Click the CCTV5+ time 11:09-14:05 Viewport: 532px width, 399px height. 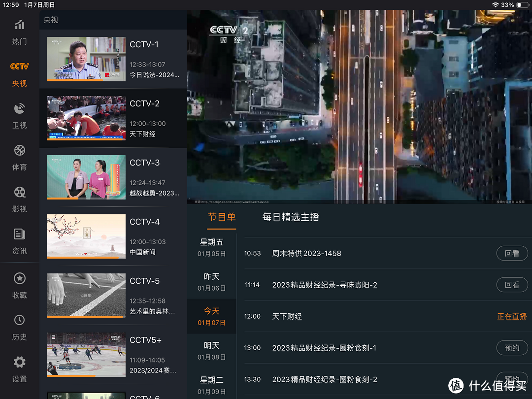[x=147, y=360]
